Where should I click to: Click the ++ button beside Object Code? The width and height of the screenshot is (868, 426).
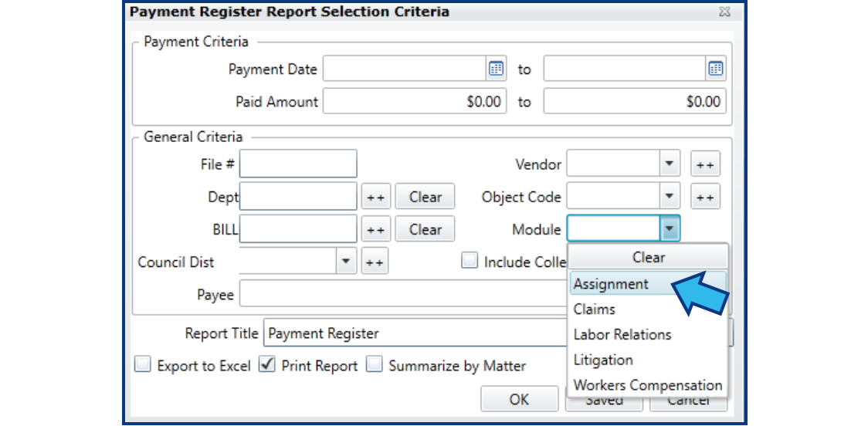705,197
